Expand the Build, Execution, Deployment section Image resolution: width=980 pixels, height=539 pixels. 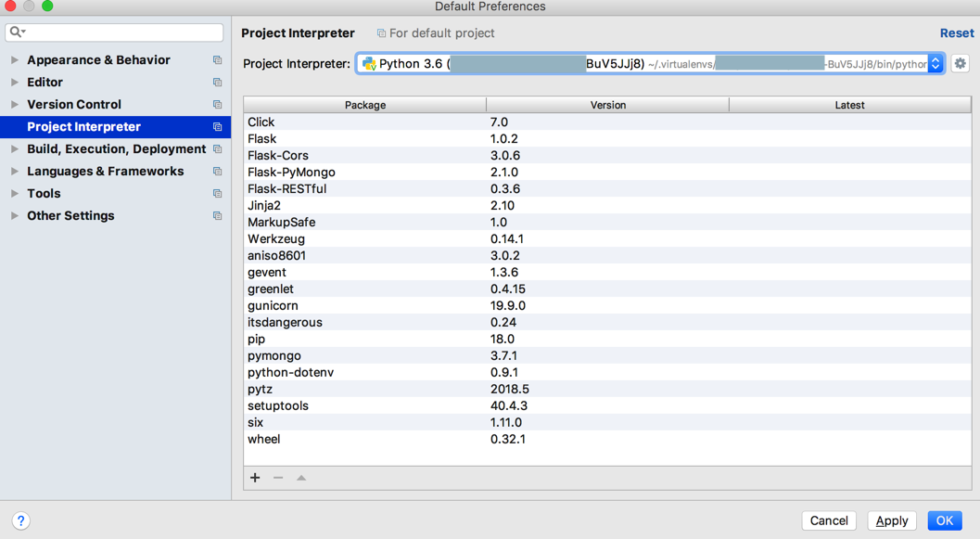(15, 149)
